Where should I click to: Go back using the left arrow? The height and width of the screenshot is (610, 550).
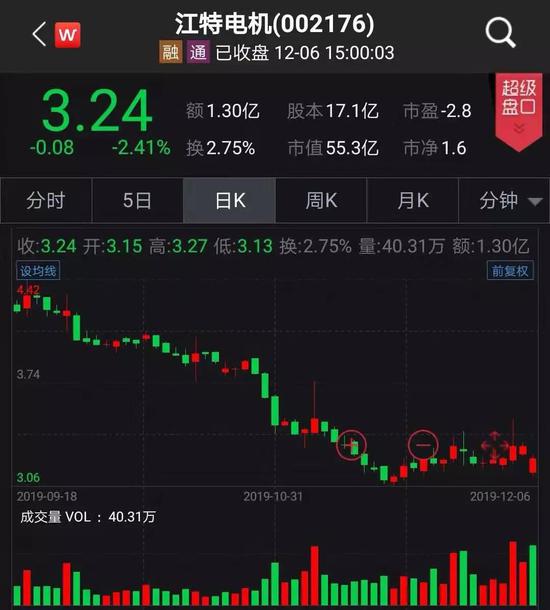pyautogui.click(x=39, y=34)
